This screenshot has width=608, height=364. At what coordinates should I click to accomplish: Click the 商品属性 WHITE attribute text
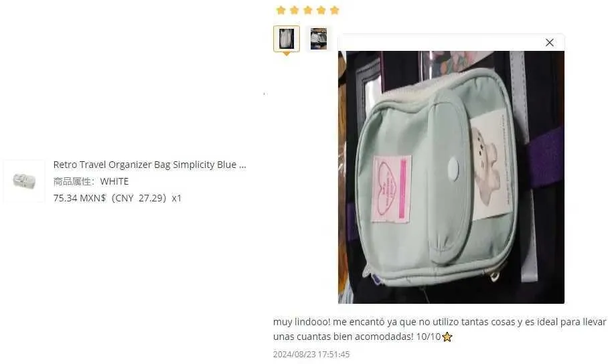(x=91, y=181)
